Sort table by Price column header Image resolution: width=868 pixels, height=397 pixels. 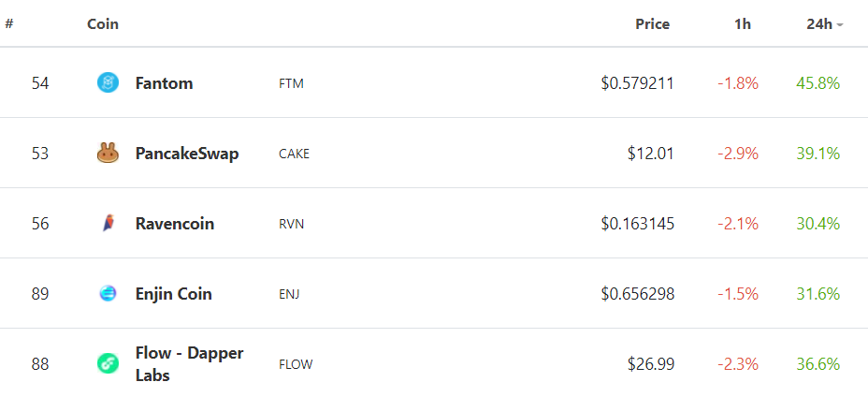(652, 24)
